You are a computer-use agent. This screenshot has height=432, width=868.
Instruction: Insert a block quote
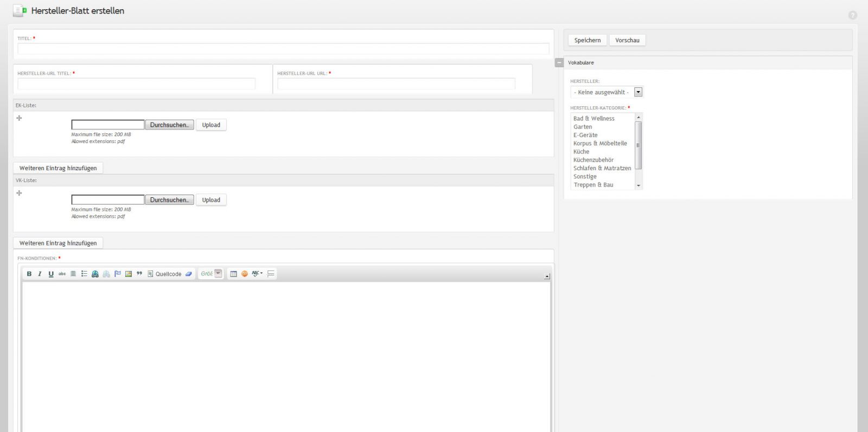click(139, 274)
